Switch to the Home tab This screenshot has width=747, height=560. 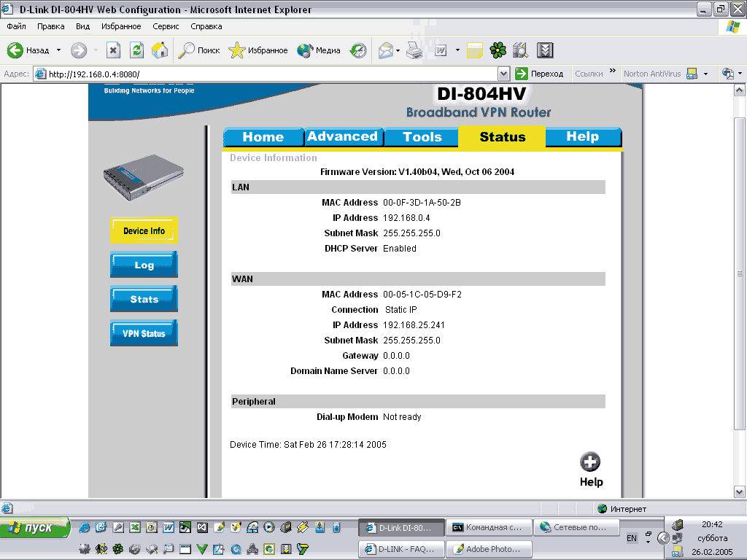pos(263,137)
